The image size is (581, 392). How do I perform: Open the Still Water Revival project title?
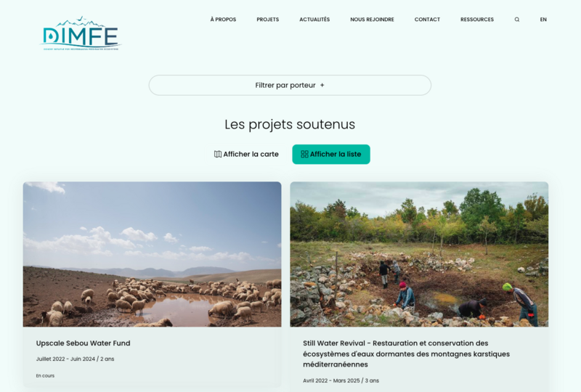(x=406, y=354)
